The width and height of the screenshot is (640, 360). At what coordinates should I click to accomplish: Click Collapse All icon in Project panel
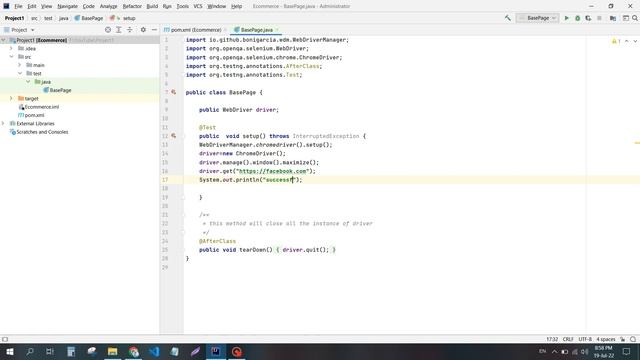pyautogui.click(x=130, y=30)
